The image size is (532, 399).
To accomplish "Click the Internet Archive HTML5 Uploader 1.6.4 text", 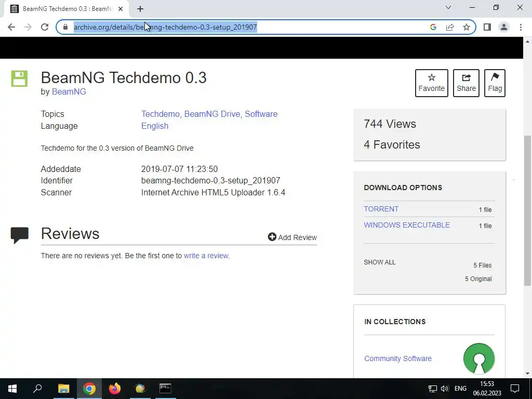I will point(213,192).
